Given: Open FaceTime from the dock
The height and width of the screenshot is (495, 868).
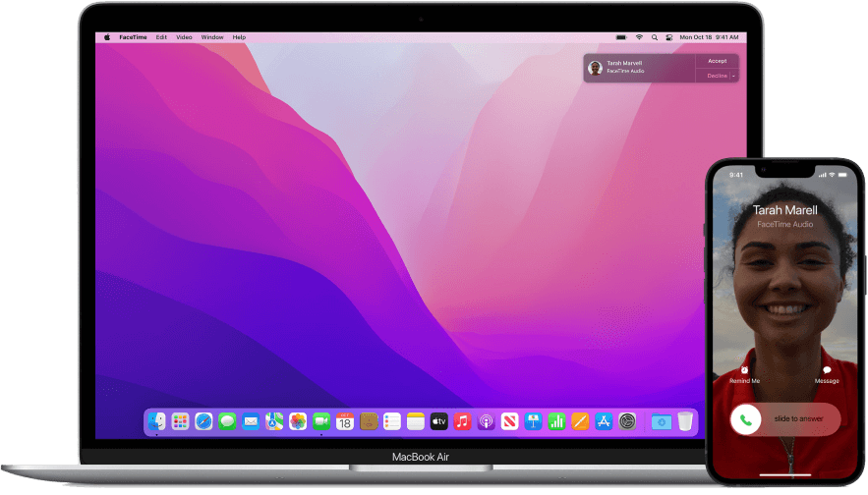Looking at the screenshot, I should point(320,421).
